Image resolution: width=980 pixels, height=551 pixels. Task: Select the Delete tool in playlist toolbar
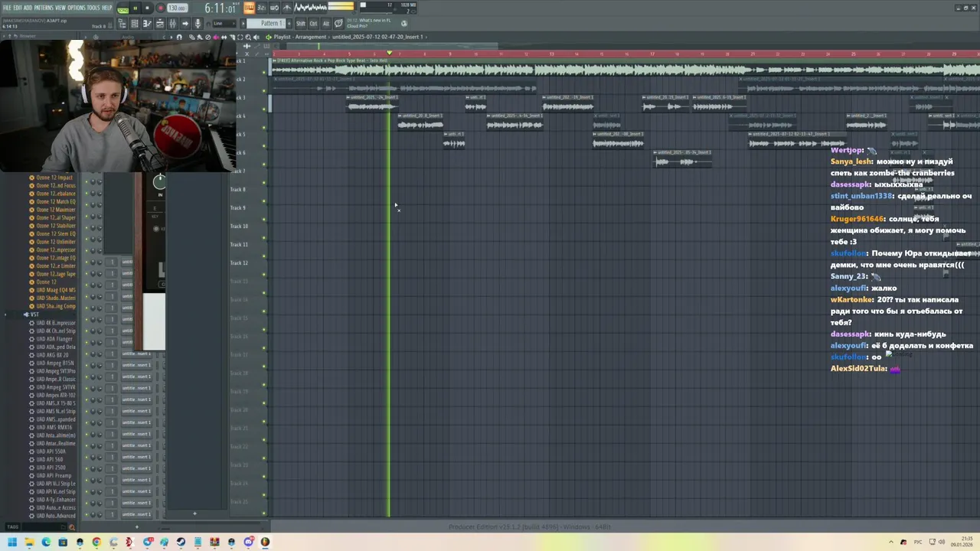click(x=207, y=37)
